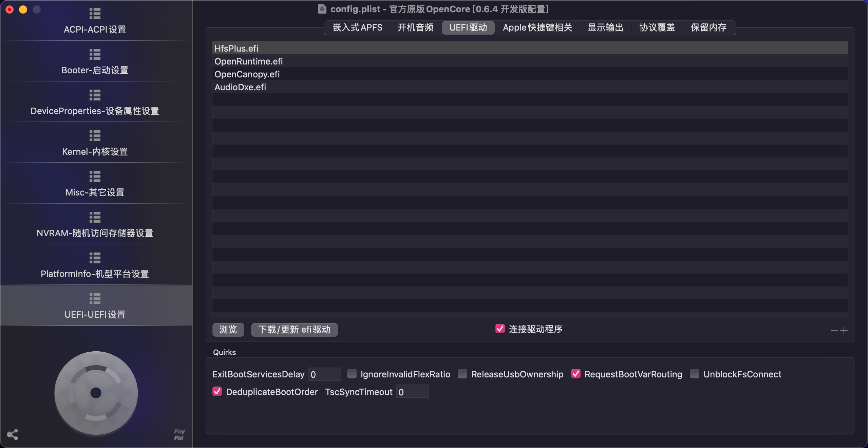868x448 pixels.
Task: Select the HfsPlus.efi driver row
Action: (530, 48)
